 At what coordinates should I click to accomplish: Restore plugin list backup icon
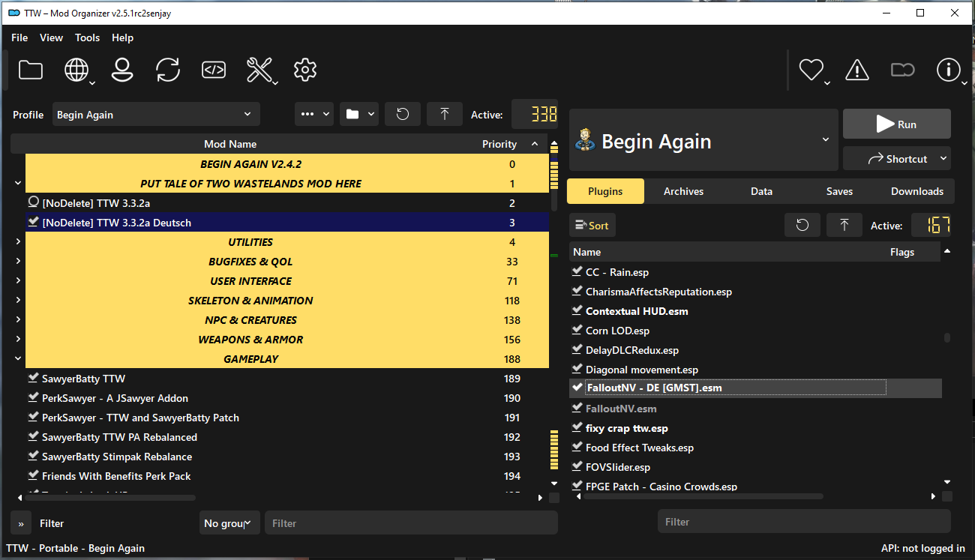point(802,225)
